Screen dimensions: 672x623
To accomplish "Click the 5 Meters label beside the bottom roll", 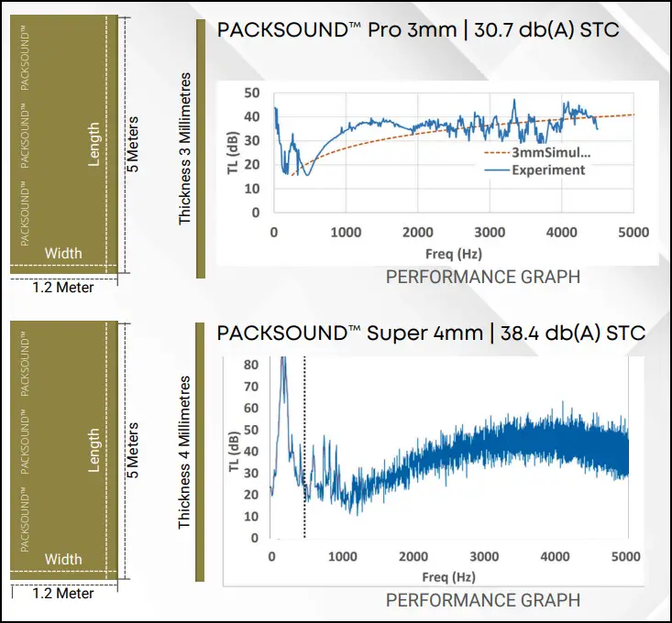I will coord(134,450).
